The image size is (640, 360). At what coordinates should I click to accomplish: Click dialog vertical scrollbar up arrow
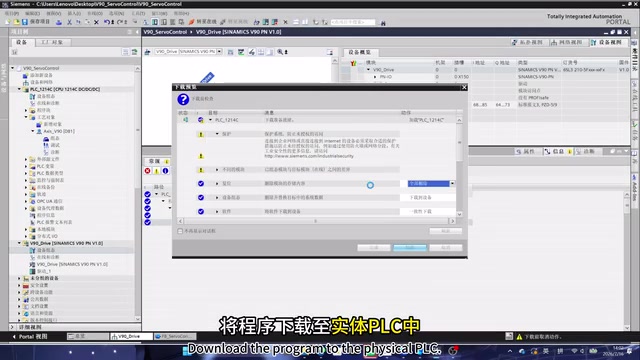point(459,120)
